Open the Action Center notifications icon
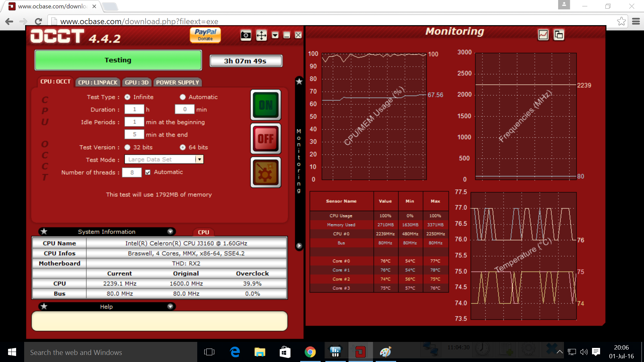This screenshot has height=362, width=644. (x=596, y=352)
